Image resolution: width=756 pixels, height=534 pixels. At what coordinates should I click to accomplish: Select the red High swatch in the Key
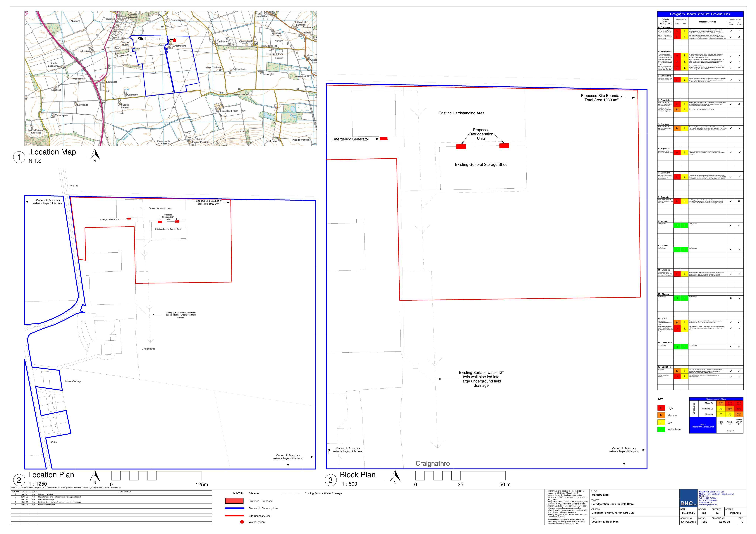[661, 408]
